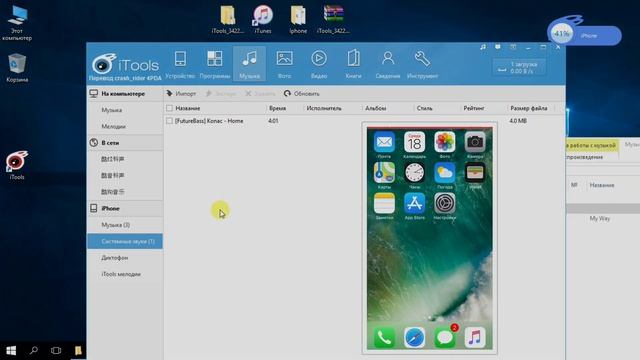Click the Import button
The image size is (640, 360).
click(x=181, y=93)
